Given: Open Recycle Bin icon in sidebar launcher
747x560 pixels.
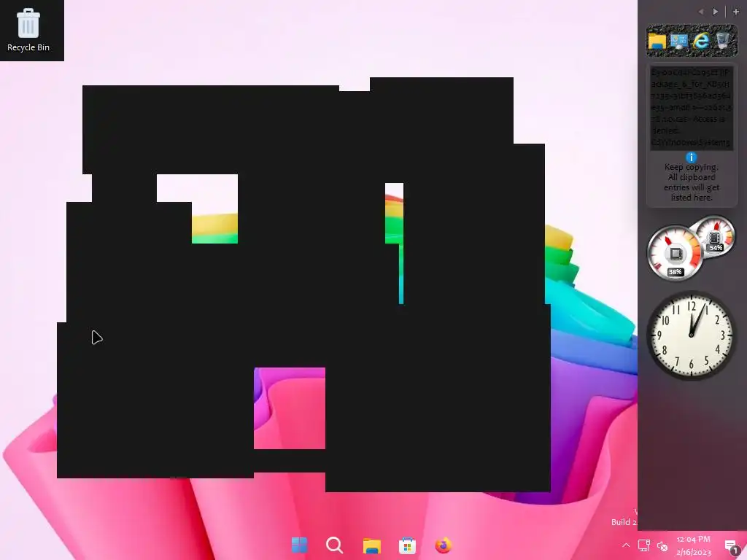Looking at the screenshot, I should coord(723,41).
